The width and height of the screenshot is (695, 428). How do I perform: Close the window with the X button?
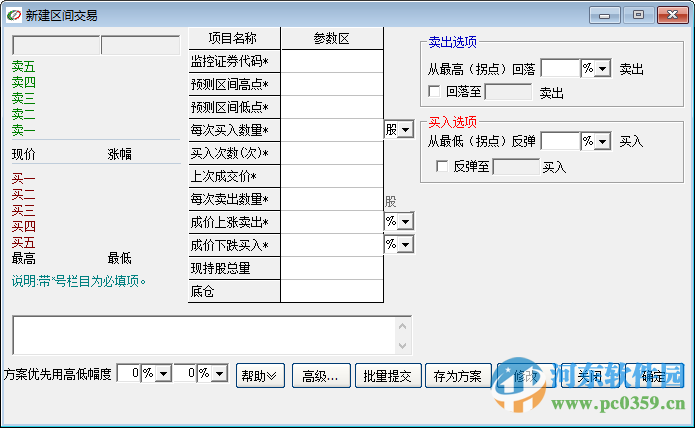672,15
